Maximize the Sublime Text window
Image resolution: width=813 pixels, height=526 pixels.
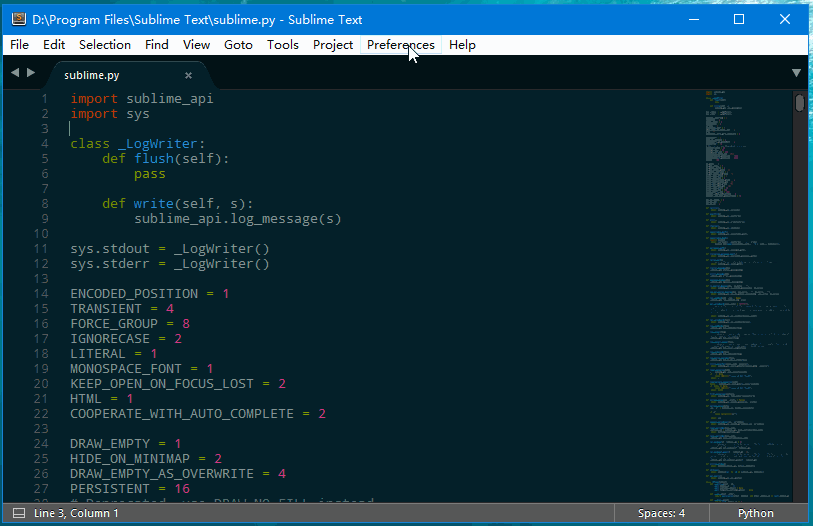pyautogui.click(x=739, y=19)
